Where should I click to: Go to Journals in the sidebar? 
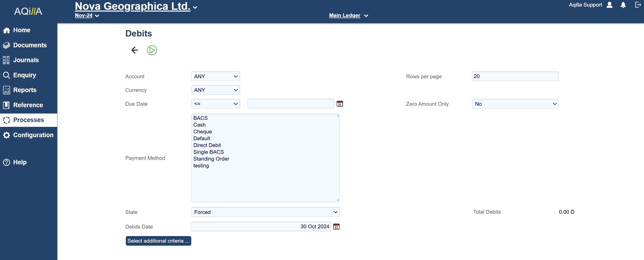click(26, 60)
